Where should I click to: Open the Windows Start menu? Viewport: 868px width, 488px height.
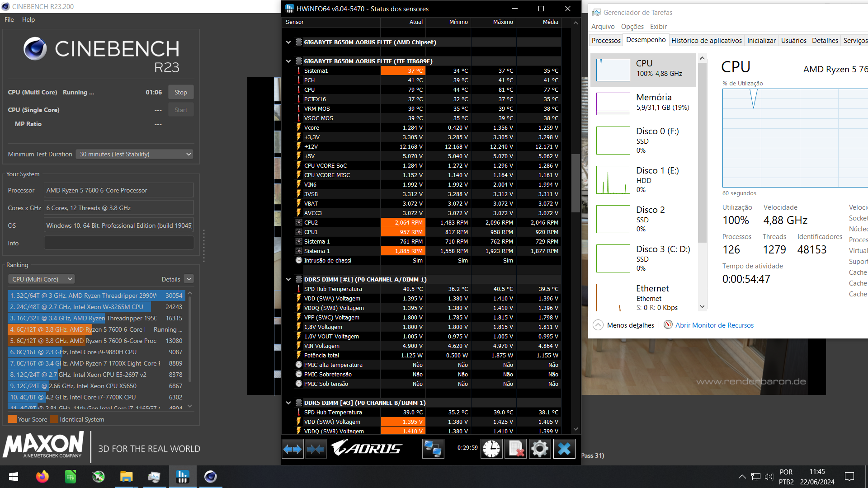pyautogui.click(x=14, y=477)
